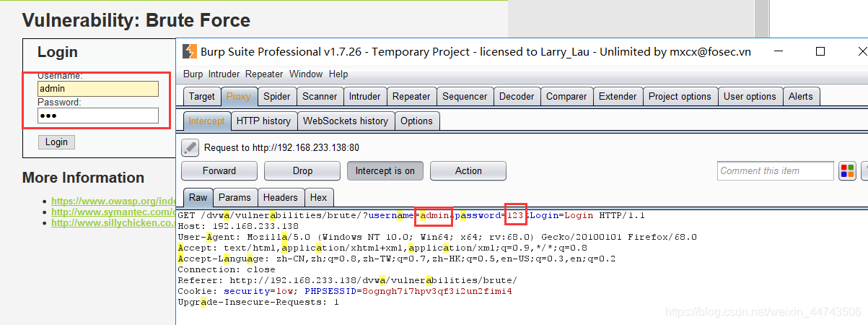This screenshot has width=868, height=325.
Task: Switch to the Headers view tab
Action: click(281, 197)
